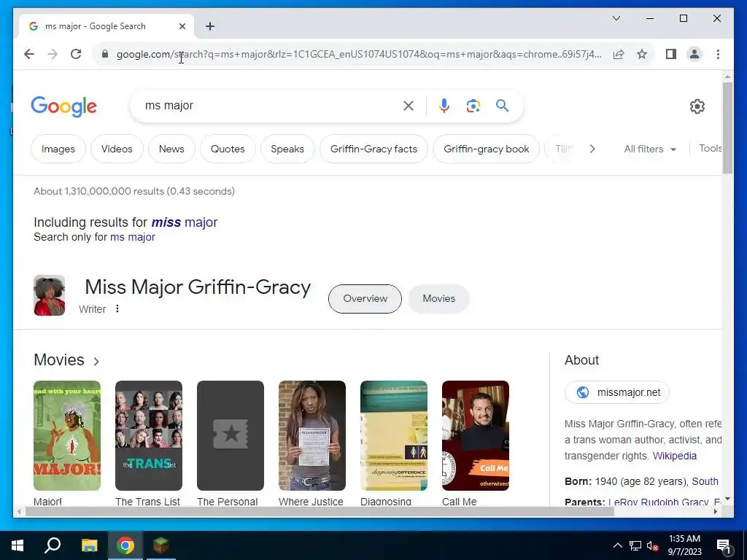This screenshot has height=560, width=747.
Task: Click the muted volume tray icon
Action: [x=653, y=545]
